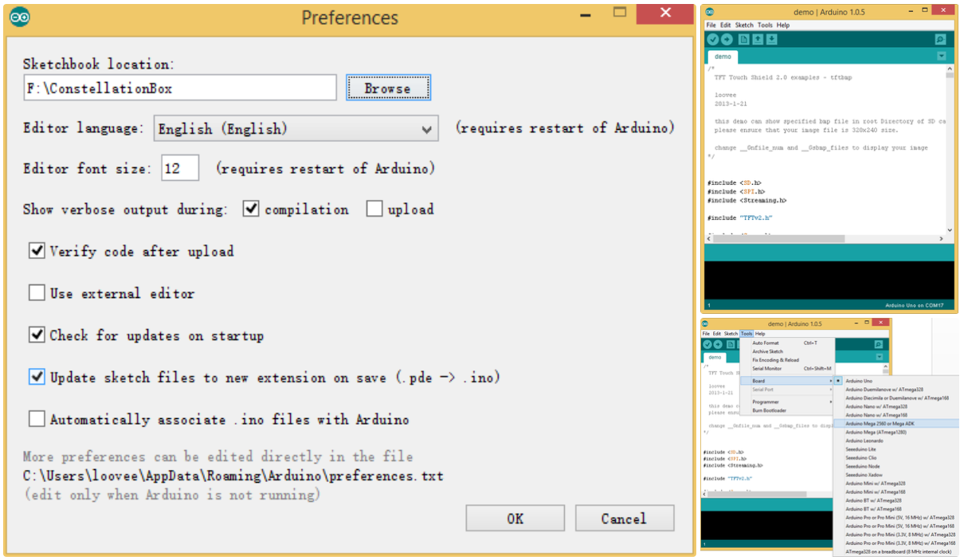Open tab menu arrow in Arduino window showing Tools menu
This screenshot has height=560, width=964.
point(880,358)
